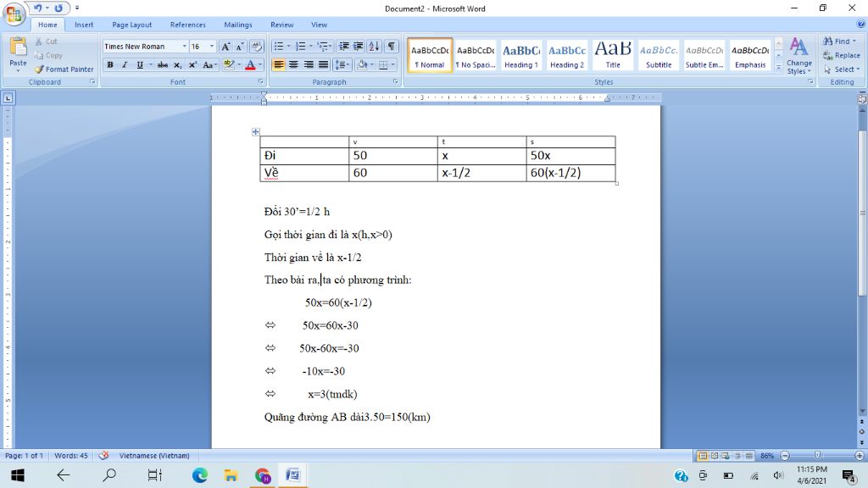Open Replace dialog
Image resolution: width=868 pixels, height=488 pixels.
842,55
